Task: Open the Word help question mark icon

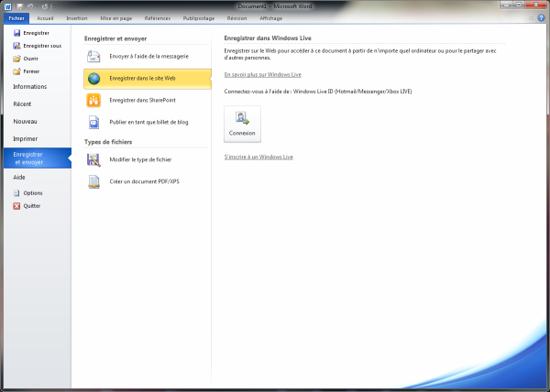Action: [x=541, y=17]
